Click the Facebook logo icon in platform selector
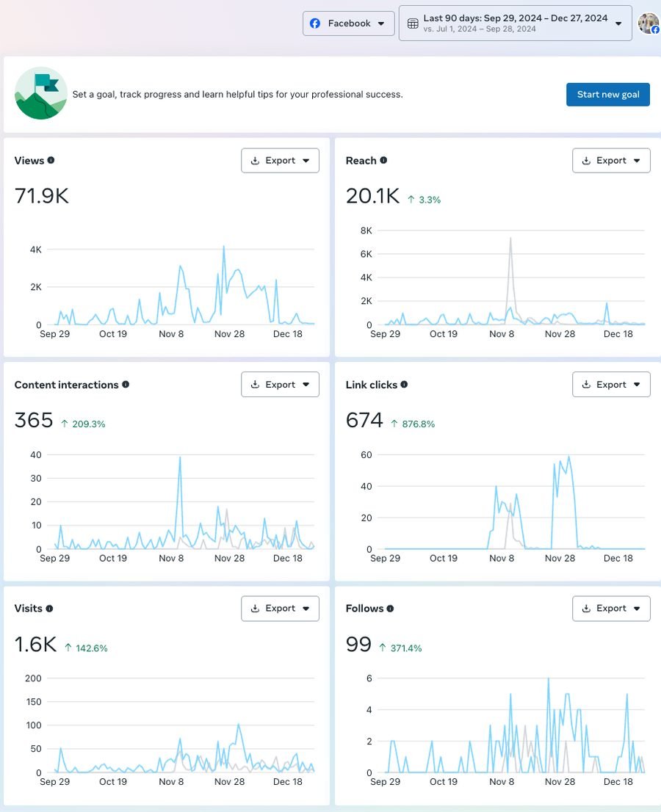 [x=315, y=23]
